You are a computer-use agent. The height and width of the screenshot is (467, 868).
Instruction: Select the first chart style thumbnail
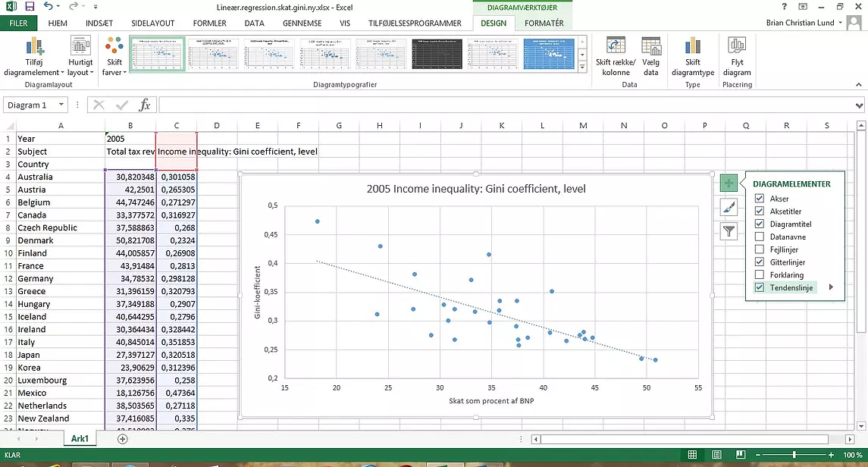point(157,54)
